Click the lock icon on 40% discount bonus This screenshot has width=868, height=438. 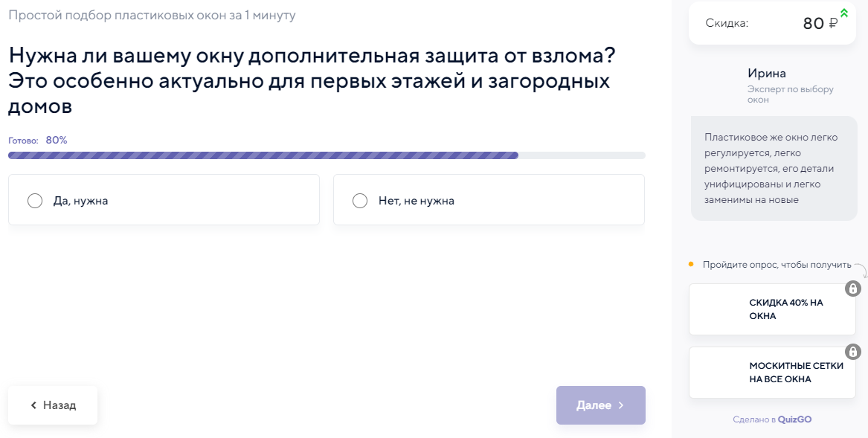(853, 289)
